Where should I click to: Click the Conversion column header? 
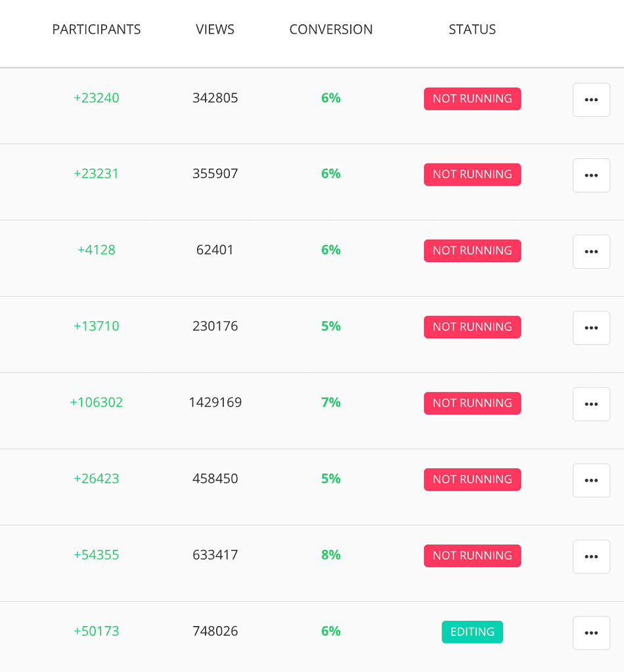tap(331, 30)
